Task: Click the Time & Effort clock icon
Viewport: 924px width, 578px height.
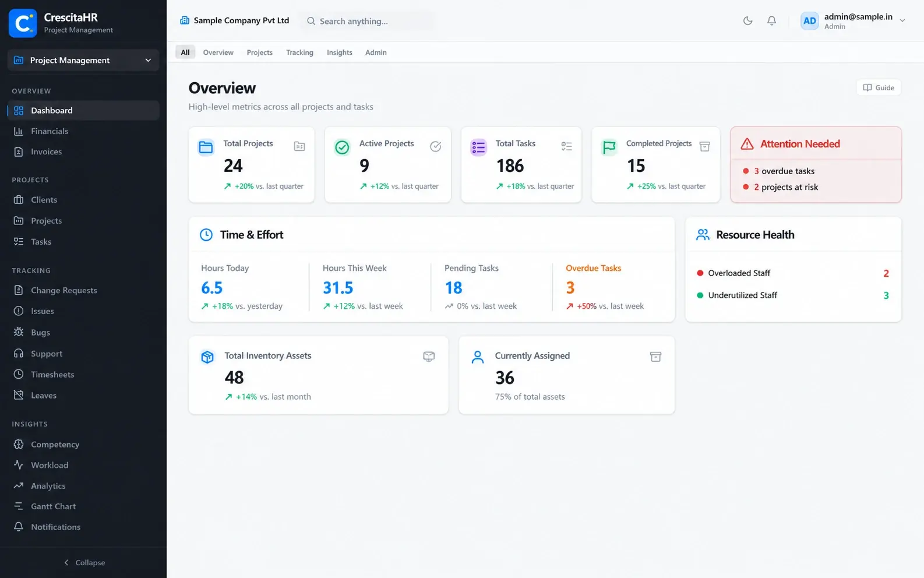Action: (206, 235)
